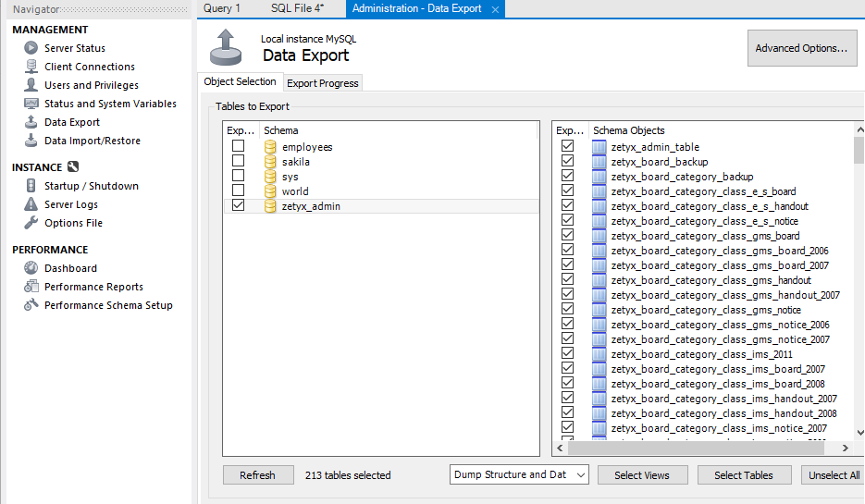Click the Server Logs warning icon
The width and height of the screenshot is (865, 504).
point(31,204)
